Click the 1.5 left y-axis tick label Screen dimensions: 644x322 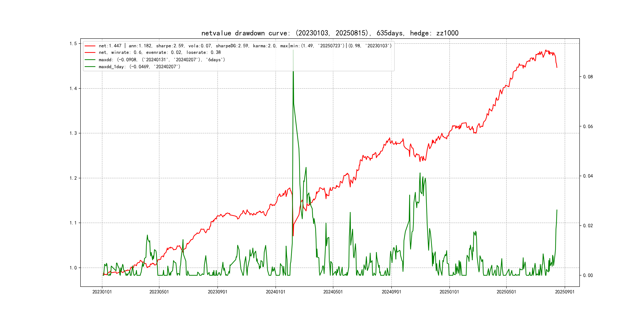[73, 44]
